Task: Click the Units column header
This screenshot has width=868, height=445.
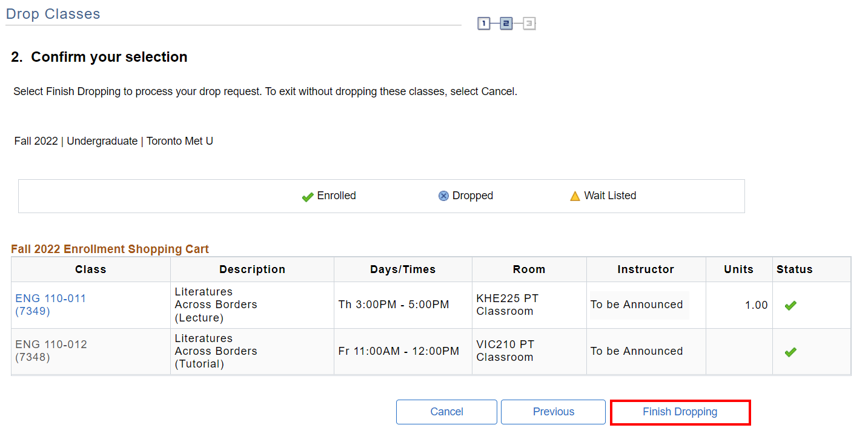Action: pyautogui.click(x=738, y=269)
